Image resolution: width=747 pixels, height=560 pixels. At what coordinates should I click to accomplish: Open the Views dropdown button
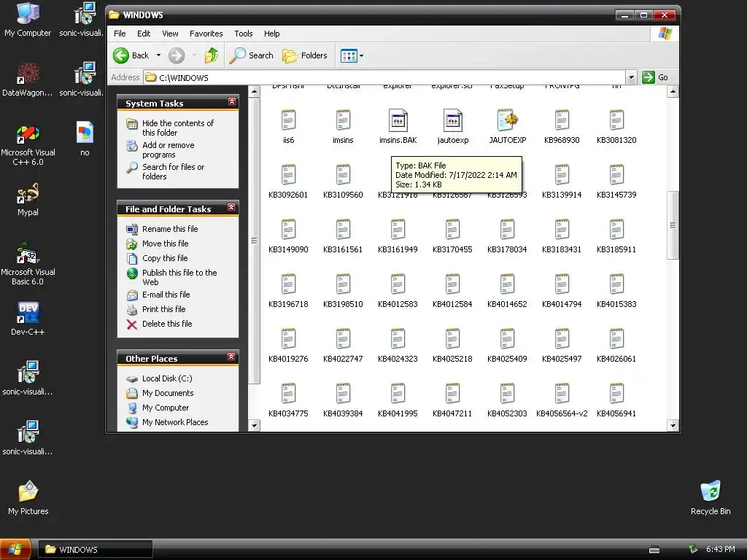pyautogui.click(x=352, y=55)
